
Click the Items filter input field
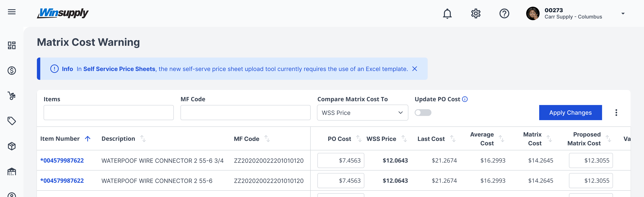tap(108, 113)
